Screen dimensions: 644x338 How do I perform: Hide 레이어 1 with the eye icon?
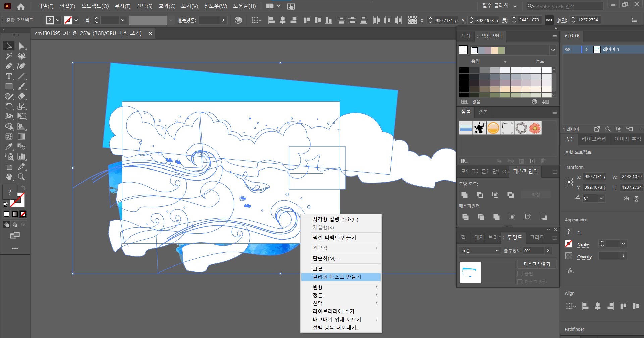[567, 49]
